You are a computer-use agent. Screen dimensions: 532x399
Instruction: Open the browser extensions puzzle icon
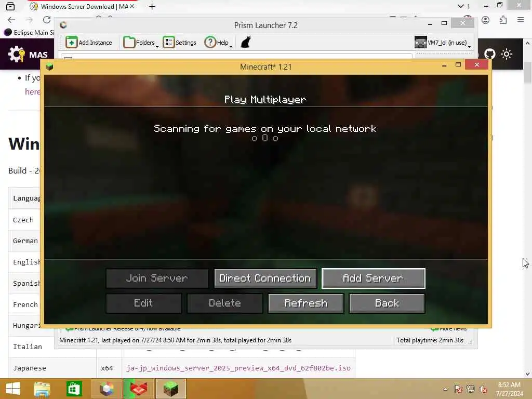[503, 20]
